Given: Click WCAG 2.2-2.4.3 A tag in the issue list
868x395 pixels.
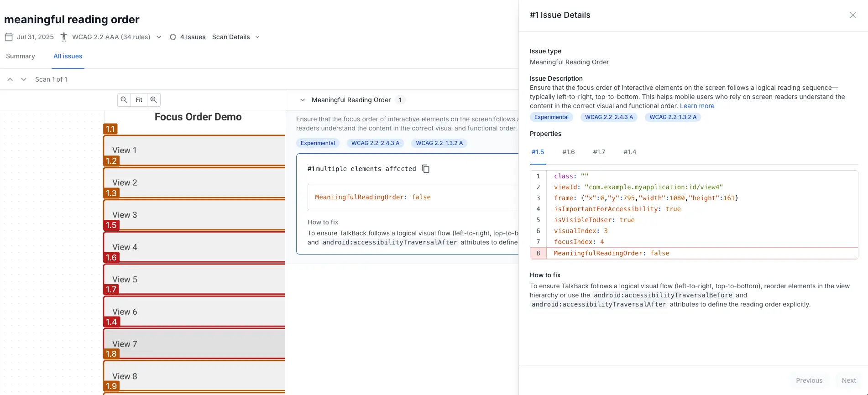Looking at the screenshot, I should coord(375,143).
